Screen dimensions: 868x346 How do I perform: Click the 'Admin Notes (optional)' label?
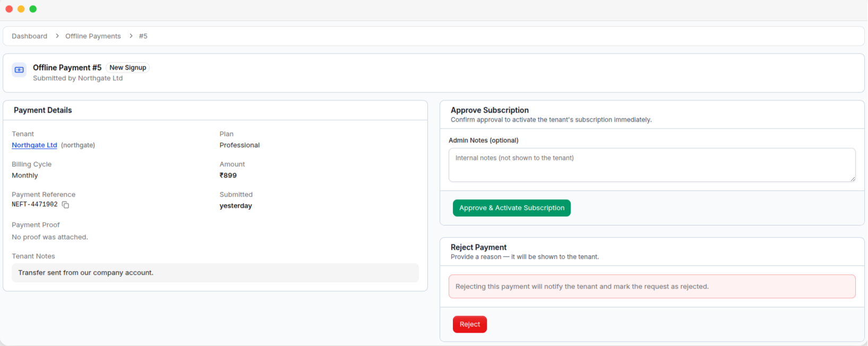484,140
